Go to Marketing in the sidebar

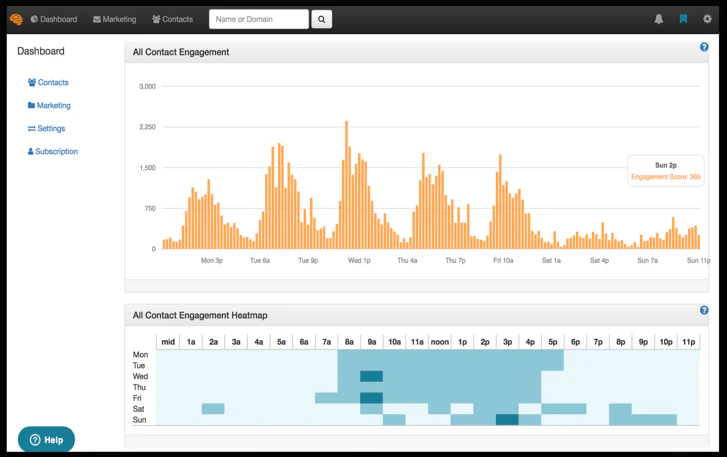click(49, 106)
